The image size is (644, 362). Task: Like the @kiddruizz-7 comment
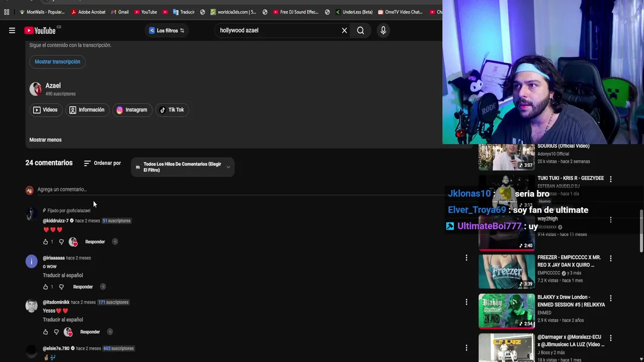tap(46, 242)
